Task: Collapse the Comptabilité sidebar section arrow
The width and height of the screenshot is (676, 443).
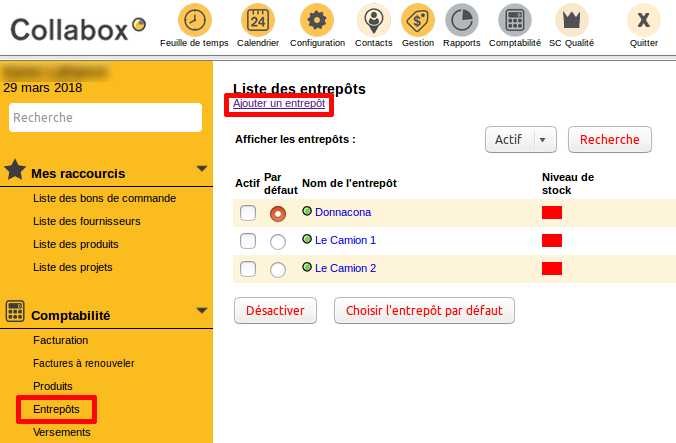Action: (201, 311)
